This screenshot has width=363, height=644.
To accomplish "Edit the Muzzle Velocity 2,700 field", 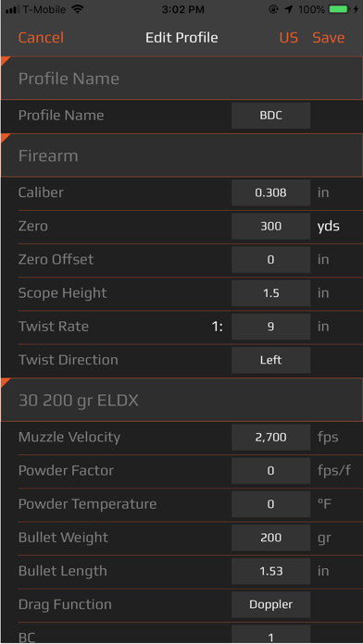I will 271,438.
